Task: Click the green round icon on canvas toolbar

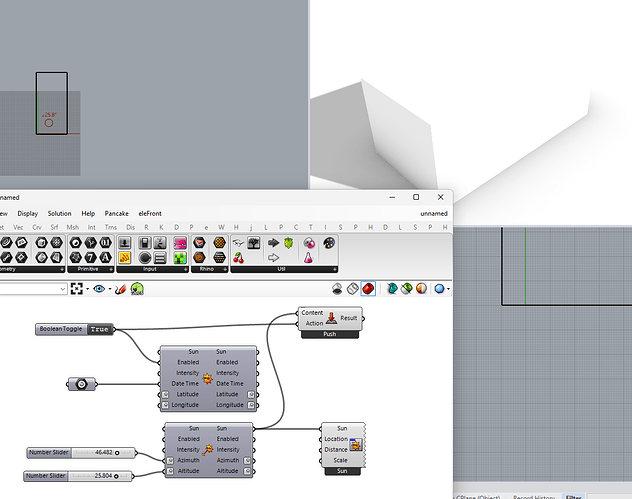Action: (x=137, y=289)
